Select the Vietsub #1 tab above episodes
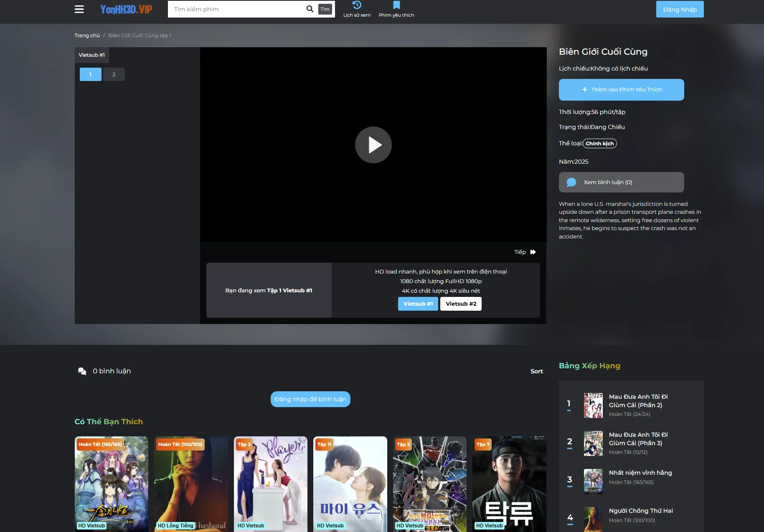764x532 pixels. [91, 55]
